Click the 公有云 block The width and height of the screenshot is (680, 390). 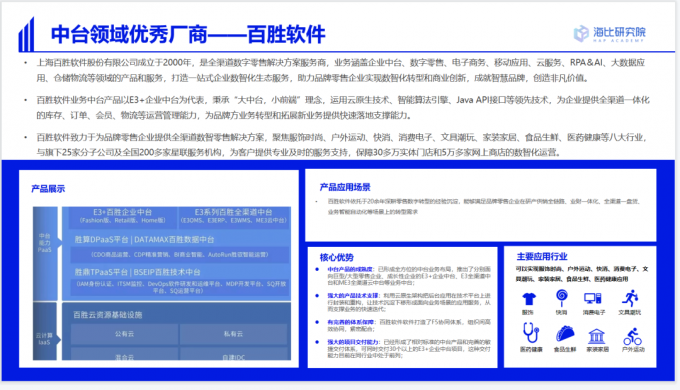pos(124,334)
